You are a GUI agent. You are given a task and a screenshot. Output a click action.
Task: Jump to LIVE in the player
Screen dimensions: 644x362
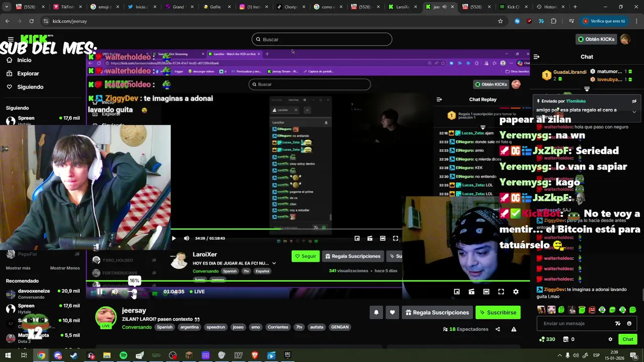[x=197, y=292]
